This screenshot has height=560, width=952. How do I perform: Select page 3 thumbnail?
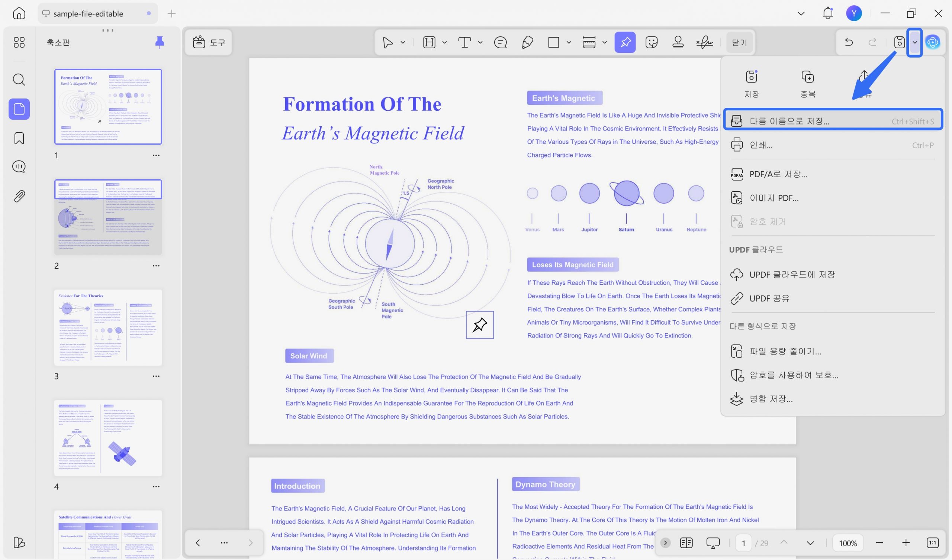coord(108,327)
